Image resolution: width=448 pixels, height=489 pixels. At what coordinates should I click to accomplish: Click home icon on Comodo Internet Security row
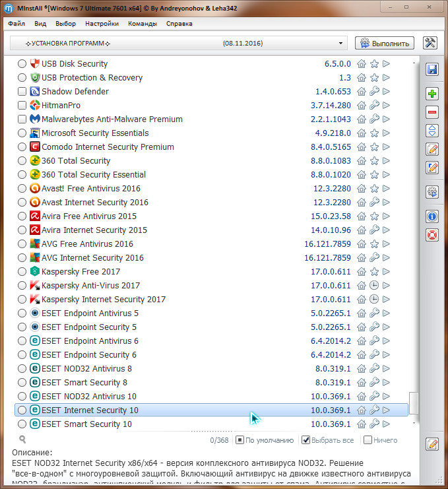click(x=362, y=147)
